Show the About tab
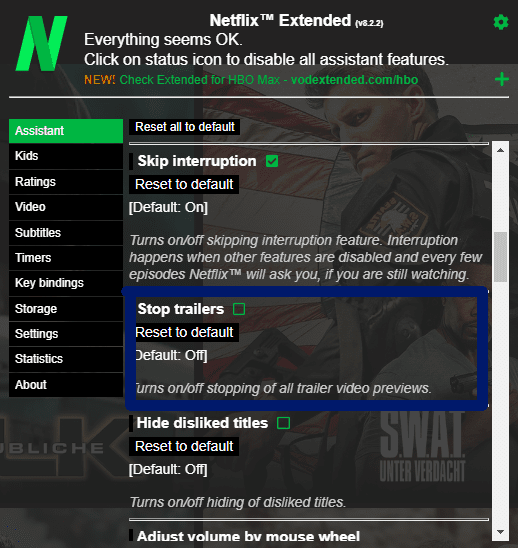 click(66, 385)
